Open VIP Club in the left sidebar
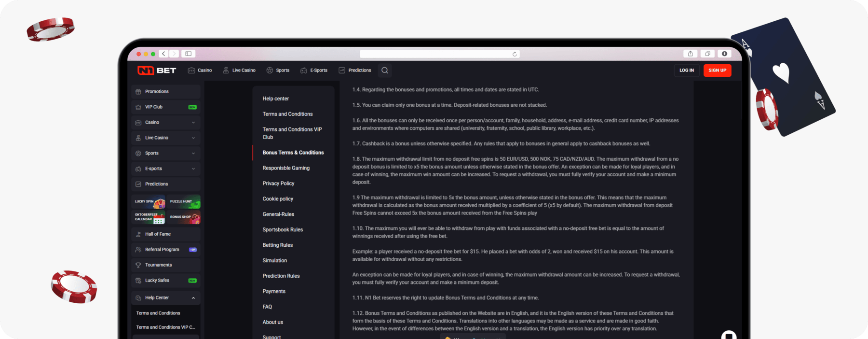868x339 pixels. [166, 107]
